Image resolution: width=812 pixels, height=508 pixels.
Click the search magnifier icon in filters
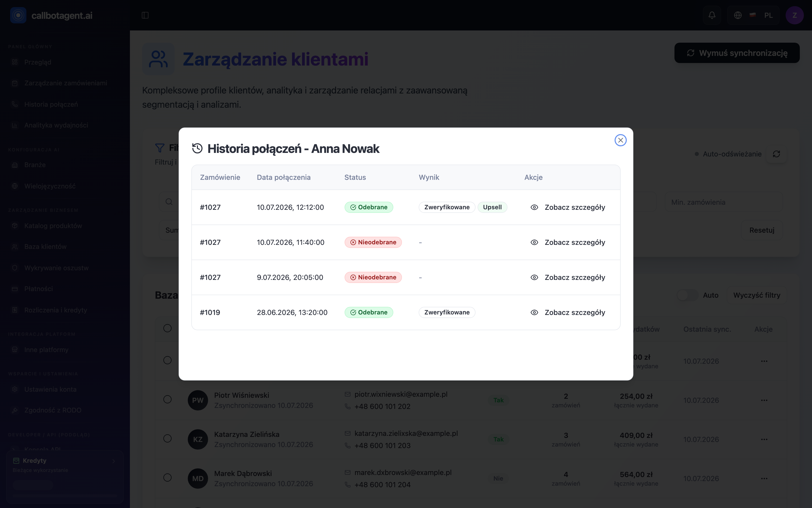169,202
